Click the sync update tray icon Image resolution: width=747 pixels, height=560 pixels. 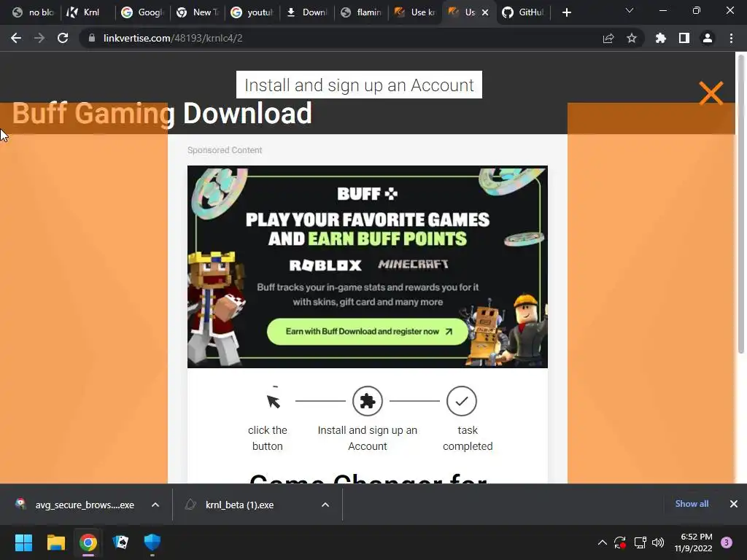pyautogui.click(x=620, y=542)
